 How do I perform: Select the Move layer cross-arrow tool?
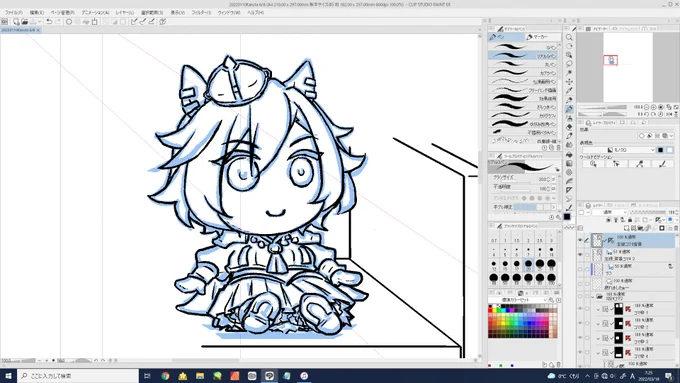(569, 82)
